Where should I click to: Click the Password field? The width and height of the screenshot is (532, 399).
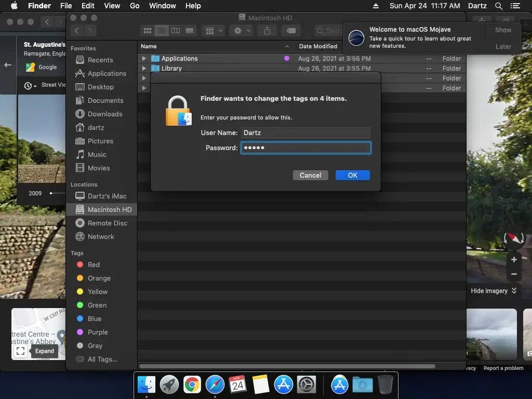306,148
